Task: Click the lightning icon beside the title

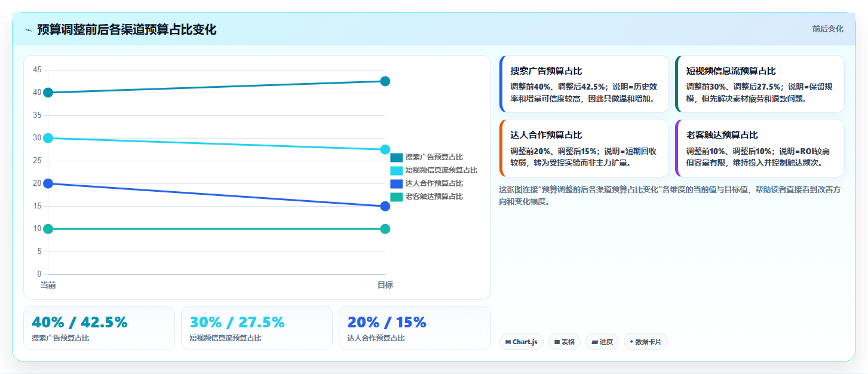Action: [28, 30]
